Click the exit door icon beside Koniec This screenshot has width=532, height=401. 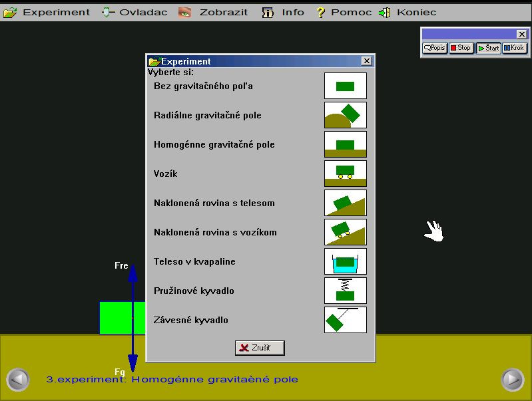tap(384, 13)
